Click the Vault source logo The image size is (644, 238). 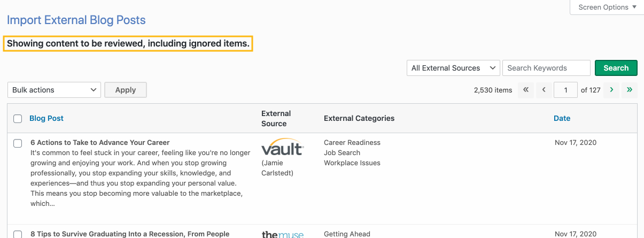[x=283, y=148]
